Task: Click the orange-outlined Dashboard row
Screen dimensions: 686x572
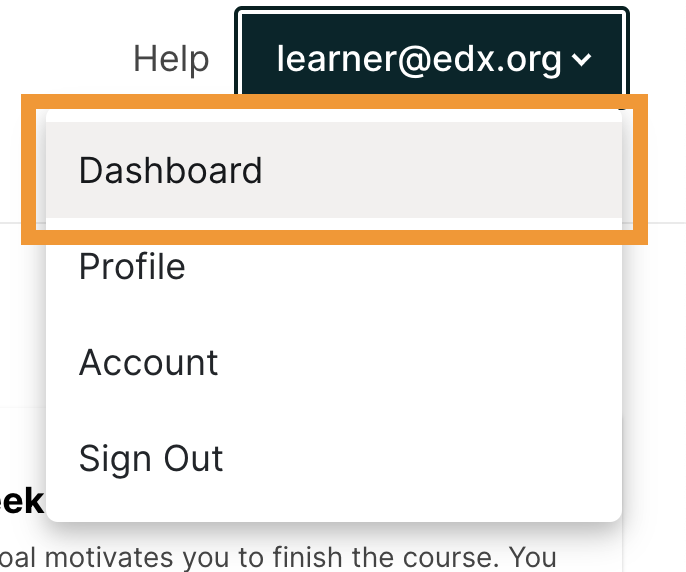Action: click(x=334, y=170)
